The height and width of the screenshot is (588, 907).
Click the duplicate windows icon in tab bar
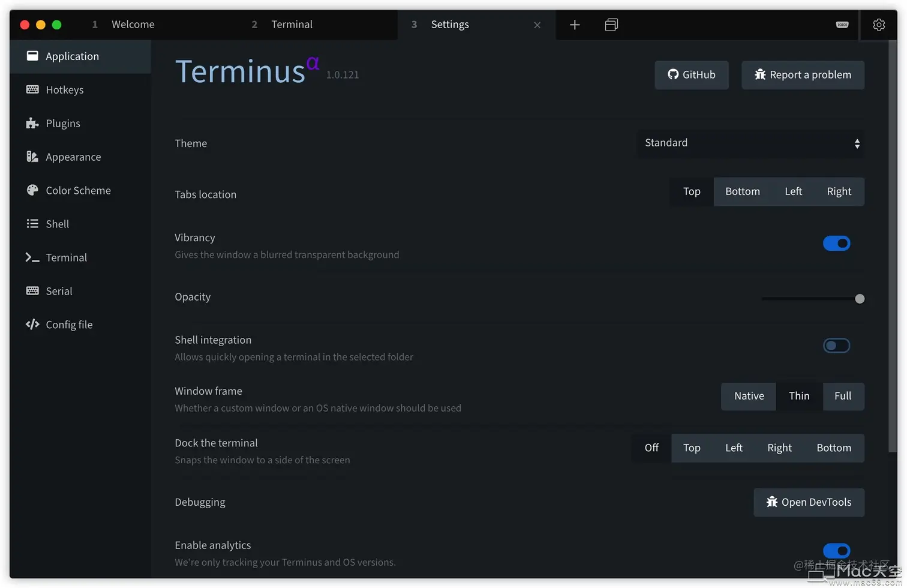611,25
